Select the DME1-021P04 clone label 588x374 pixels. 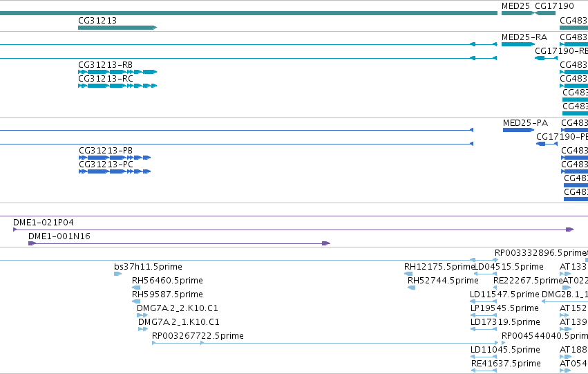[44, 223]
